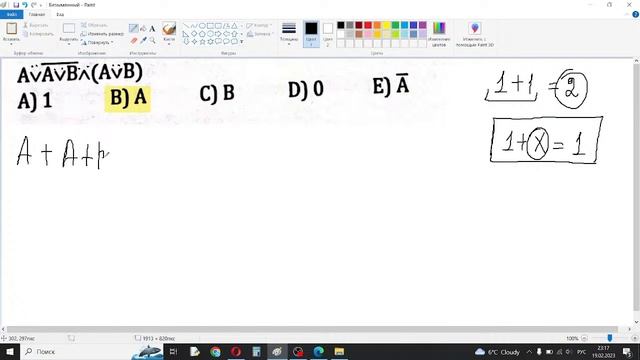Click the Redo arrow in title bar
This screenshot has height=360, width=640.
tap(33, 5)
